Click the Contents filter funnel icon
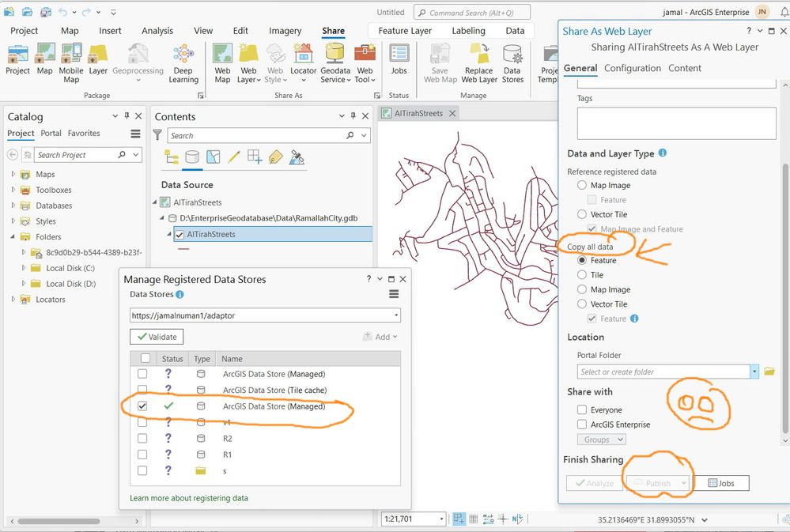The image size is (790, 532). (157, 135)
